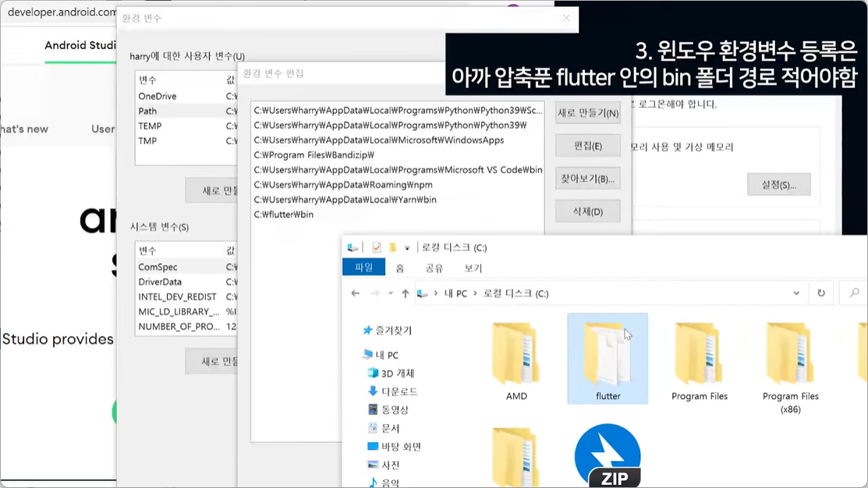
Task: Select the NUMBER_OF_PRO... system variable row
Action: (186, 327)
